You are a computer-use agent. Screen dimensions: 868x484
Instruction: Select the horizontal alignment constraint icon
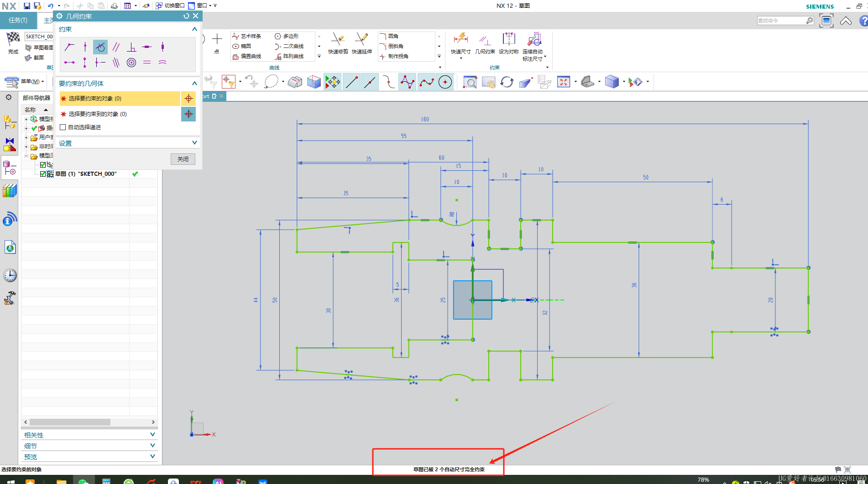[69, 62]
